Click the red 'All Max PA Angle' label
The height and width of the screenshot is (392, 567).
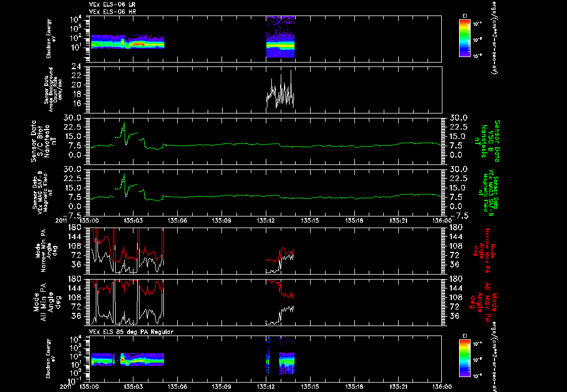point(483,302)
